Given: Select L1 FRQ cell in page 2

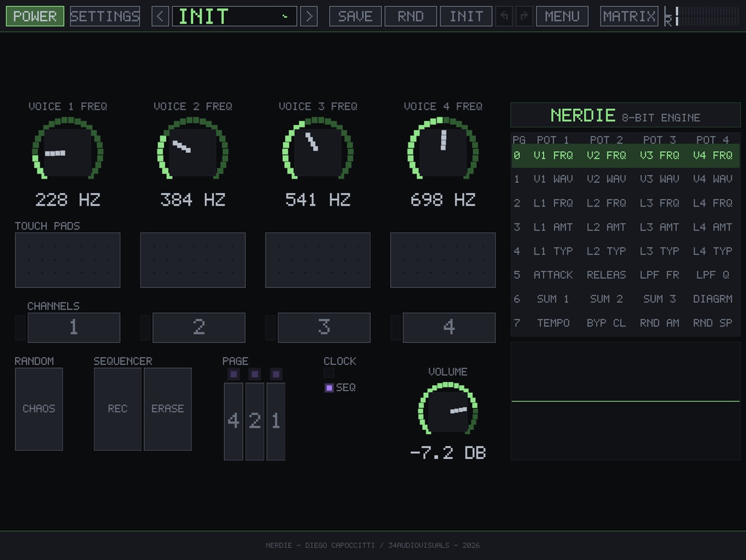Looking at the screenshot, I should [553, 203].
